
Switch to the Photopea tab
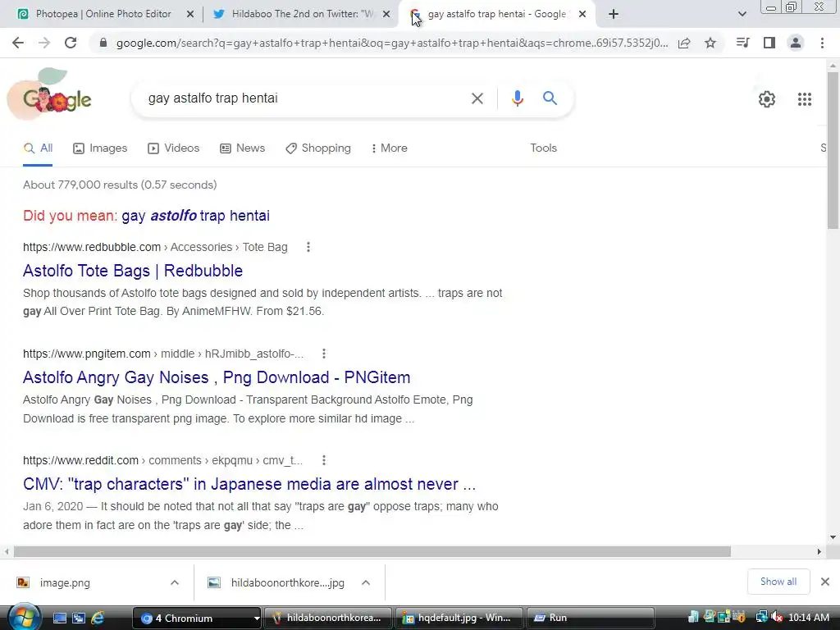pos(103,14)
